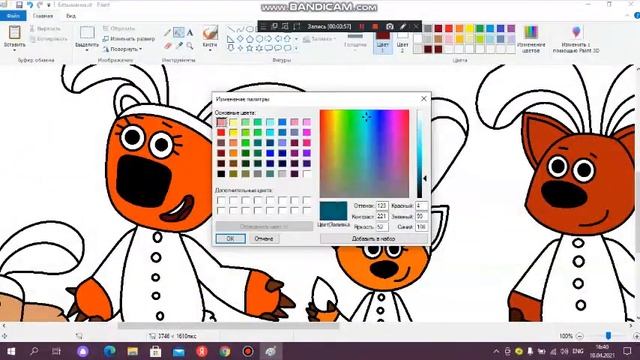Open the Brushes dropdown arrow

click(210, 51)
